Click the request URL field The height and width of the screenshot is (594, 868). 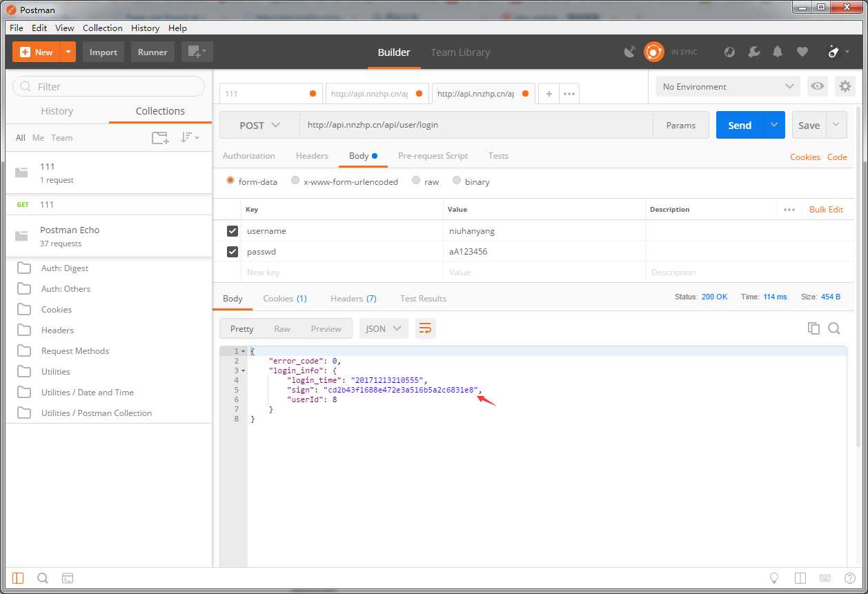pos(476,125)
